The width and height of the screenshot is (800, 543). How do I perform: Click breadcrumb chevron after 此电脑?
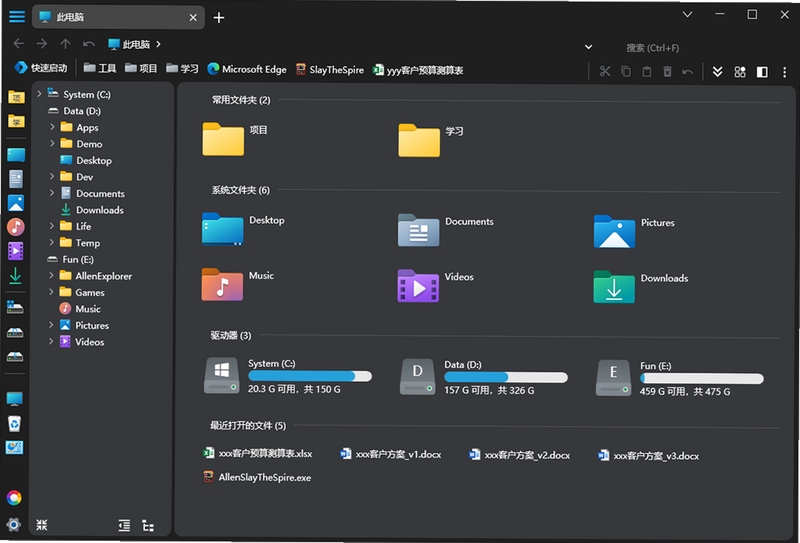(x=158, y=44)
